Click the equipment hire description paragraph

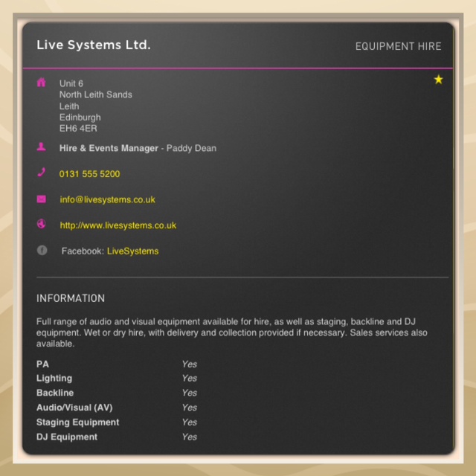(x=231, y=332)
